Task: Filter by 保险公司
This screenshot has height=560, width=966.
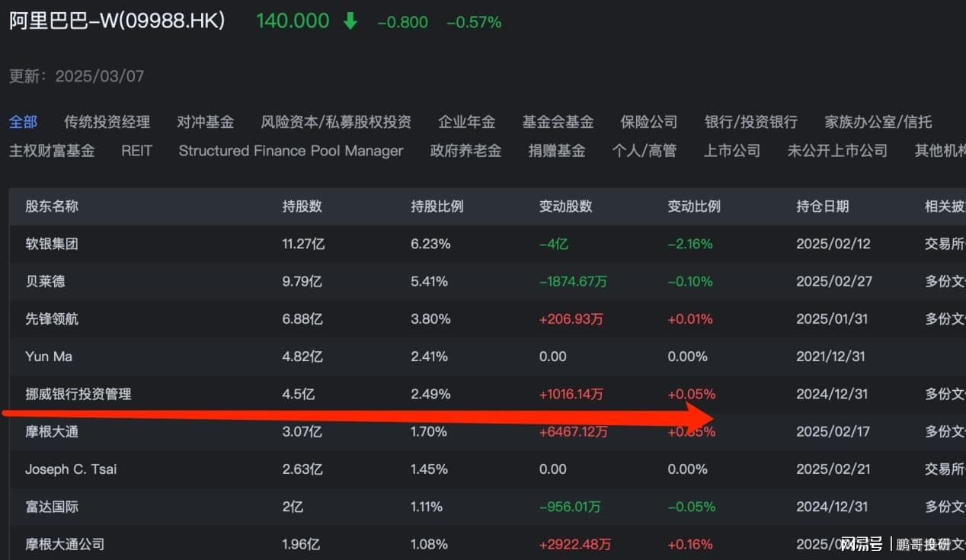Action: [649, 122]
